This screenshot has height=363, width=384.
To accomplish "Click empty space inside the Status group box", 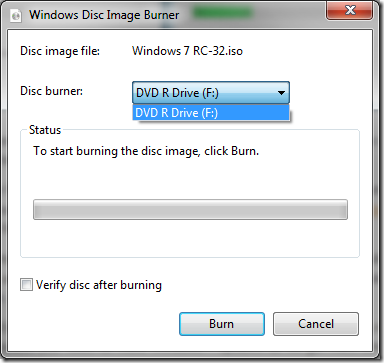I will coord(190,238).
